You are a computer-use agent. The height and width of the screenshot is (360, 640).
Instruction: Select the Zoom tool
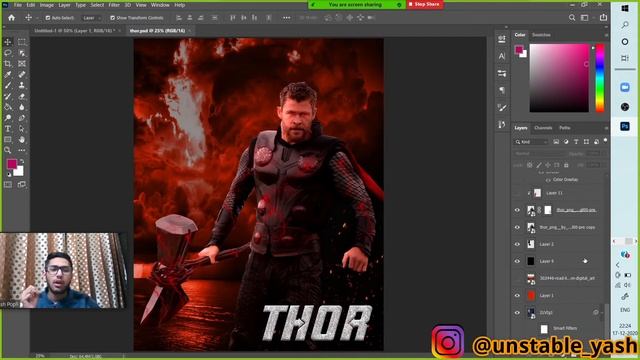(8, 150)
